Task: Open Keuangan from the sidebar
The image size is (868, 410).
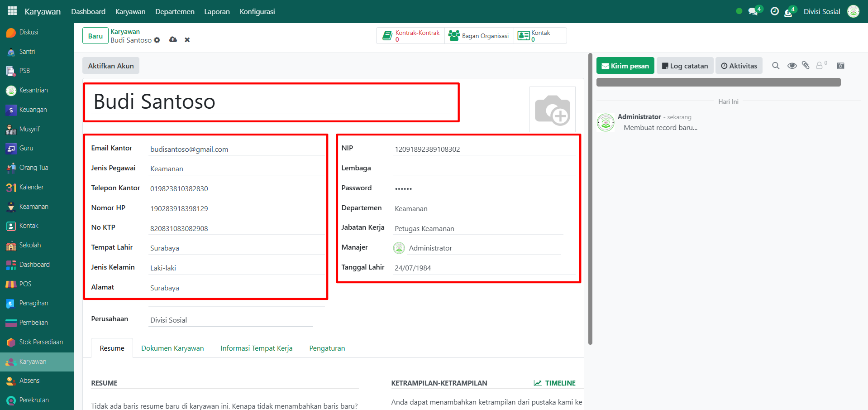Action: click(33, 110)
